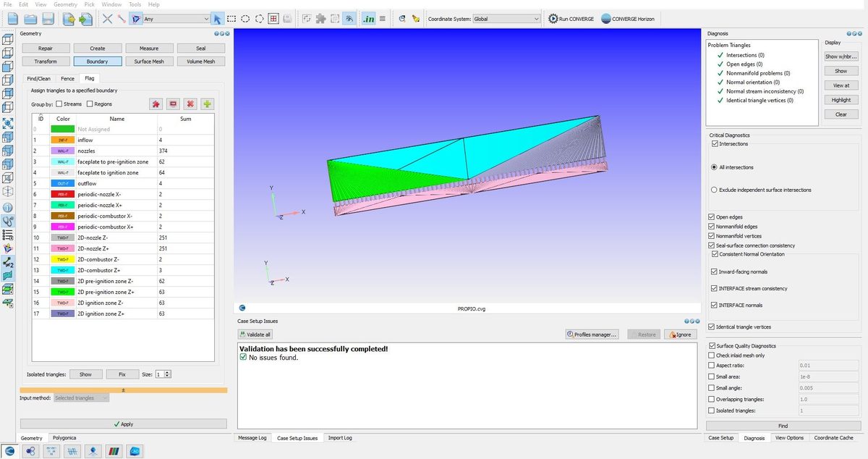The image size is (868, 459).
Task: Click the blue outflow color swatch
Action: tap(63, 184)
